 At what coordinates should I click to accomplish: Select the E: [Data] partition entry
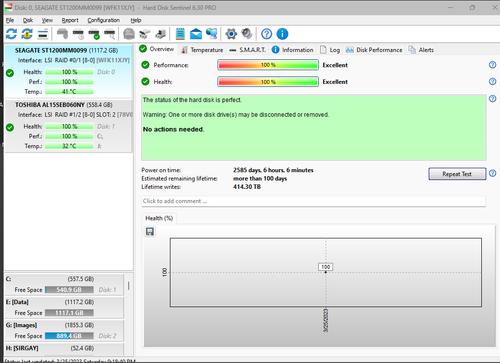[x=64, y=307]
